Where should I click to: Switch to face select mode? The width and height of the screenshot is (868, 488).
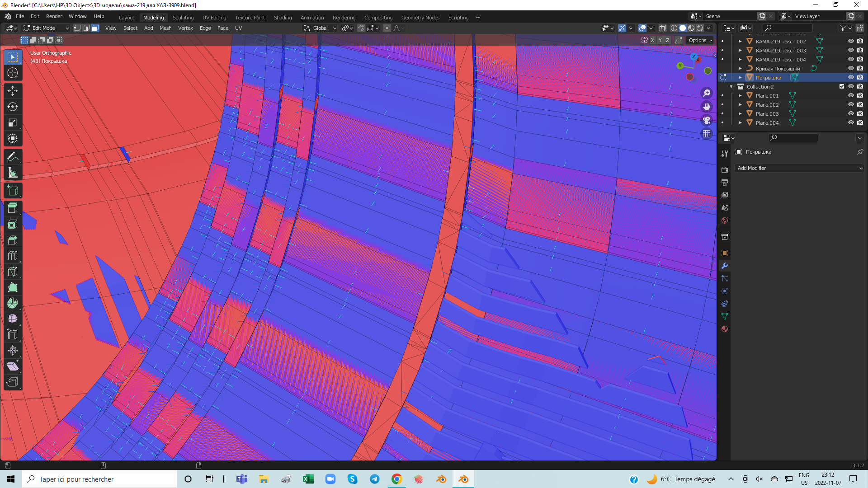tap(95, 28)
